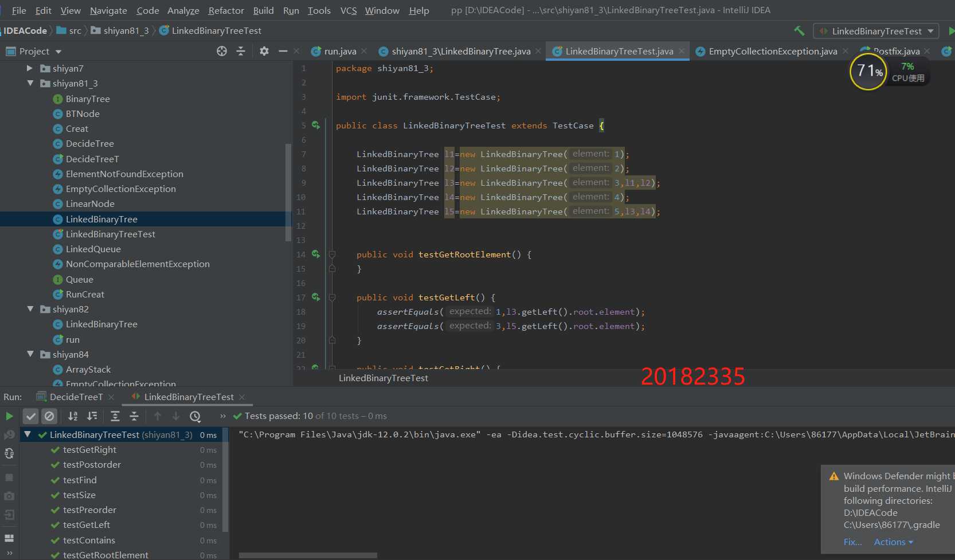Viewport: 955px width, 560px height.
Task: Click run gutter icon for testGetLeft
Action: pos(316,297)
